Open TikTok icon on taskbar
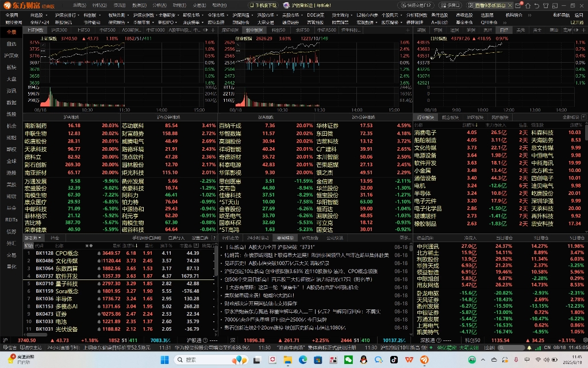 click(394, 360)
